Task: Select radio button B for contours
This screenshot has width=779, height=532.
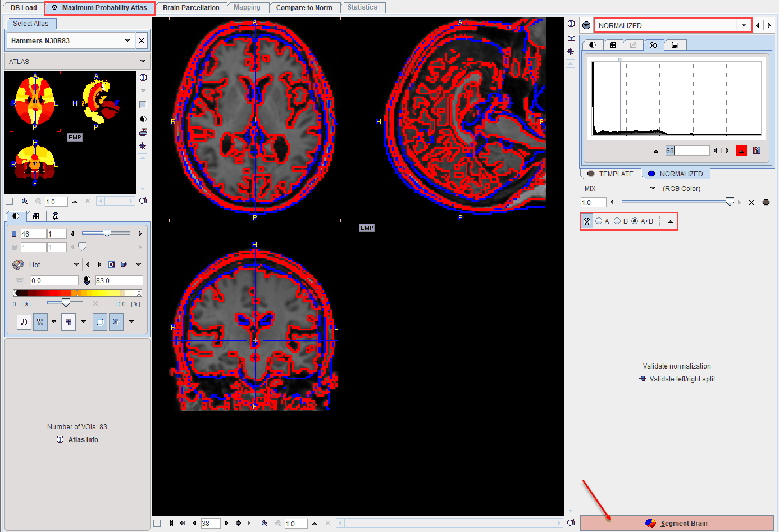Action: 617,221
